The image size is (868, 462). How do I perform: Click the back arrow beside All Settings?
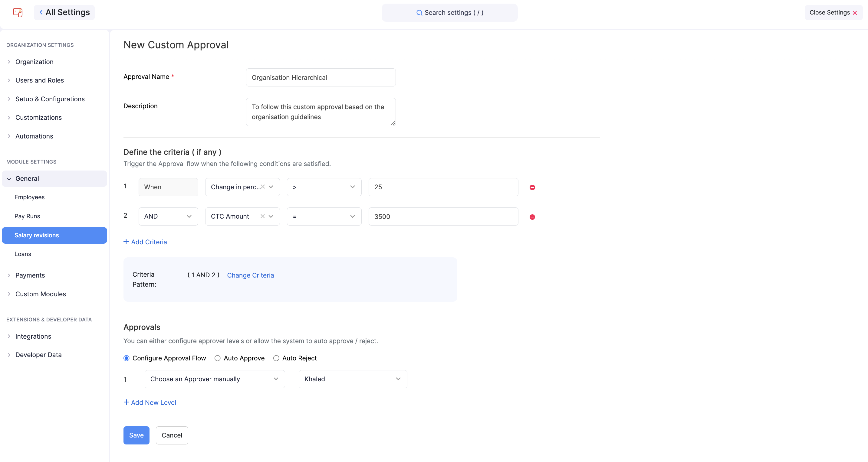tap(41, 12)
